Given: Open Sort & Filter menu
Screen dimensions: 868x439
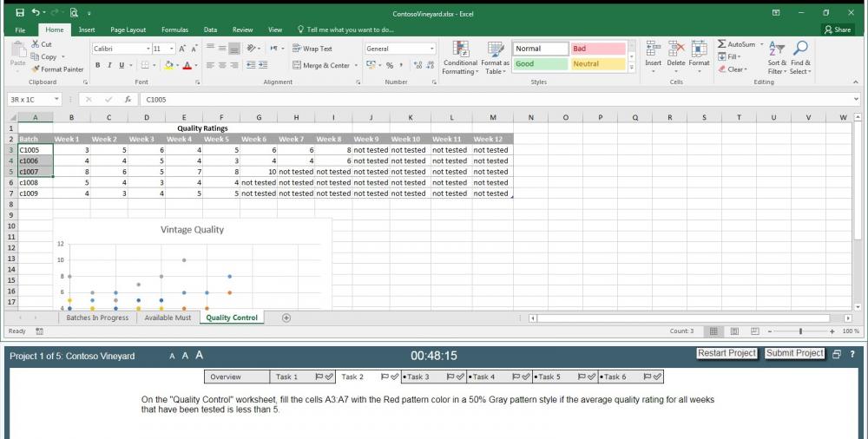Looking at the screenshot, I should tap(777, 57).
